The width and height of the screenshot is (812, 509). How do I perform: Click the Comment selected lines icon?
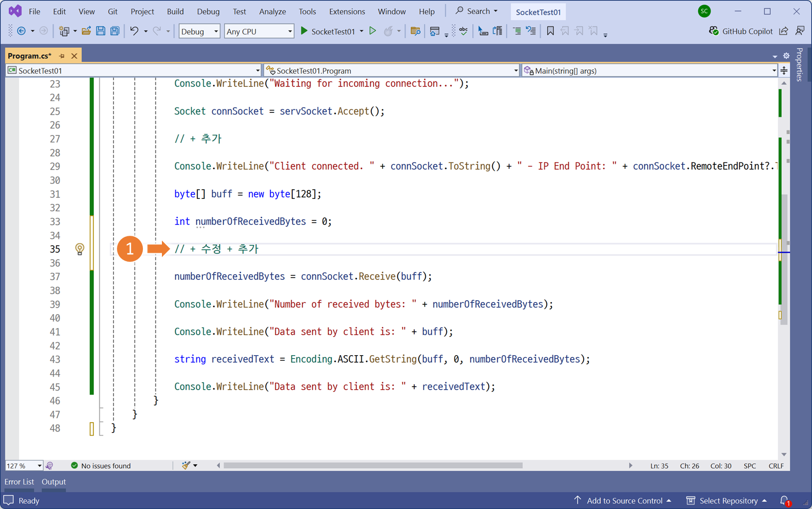tap(517, 31)
